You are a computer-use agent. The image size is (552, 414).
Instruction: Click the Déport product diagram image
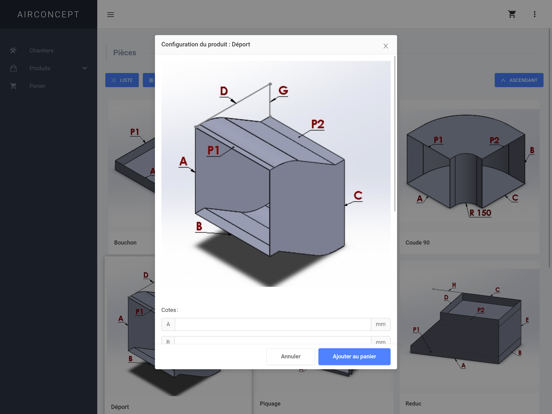[x=276, y=174]
